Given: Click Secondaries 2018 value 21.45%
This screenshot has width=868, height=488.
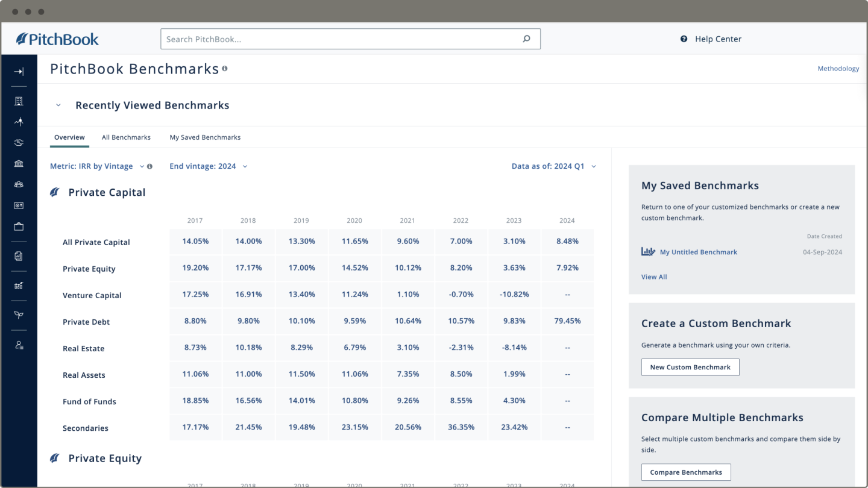Looking at the screenshot, I should pos(248,427).
